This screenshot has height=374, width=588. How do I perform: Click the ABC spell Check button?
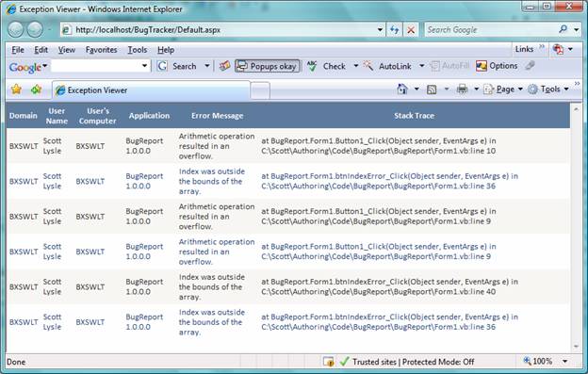click(x=326, y=66)
